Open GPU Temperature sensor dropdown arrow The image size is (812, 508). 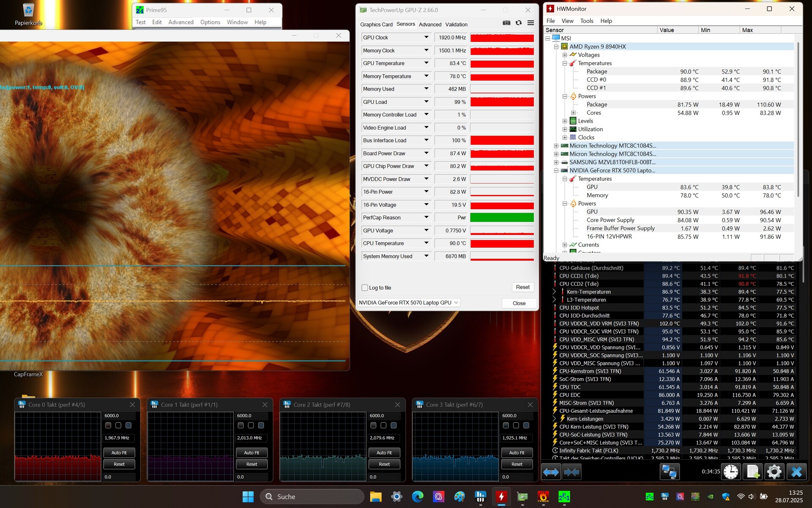pyautogui.click(x=426, y=63)
